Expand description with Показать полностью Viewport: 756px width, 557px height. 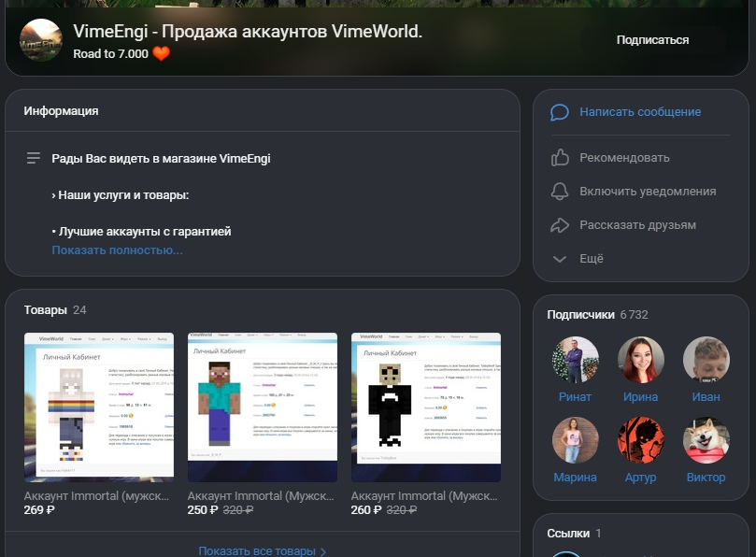(117, 250)
